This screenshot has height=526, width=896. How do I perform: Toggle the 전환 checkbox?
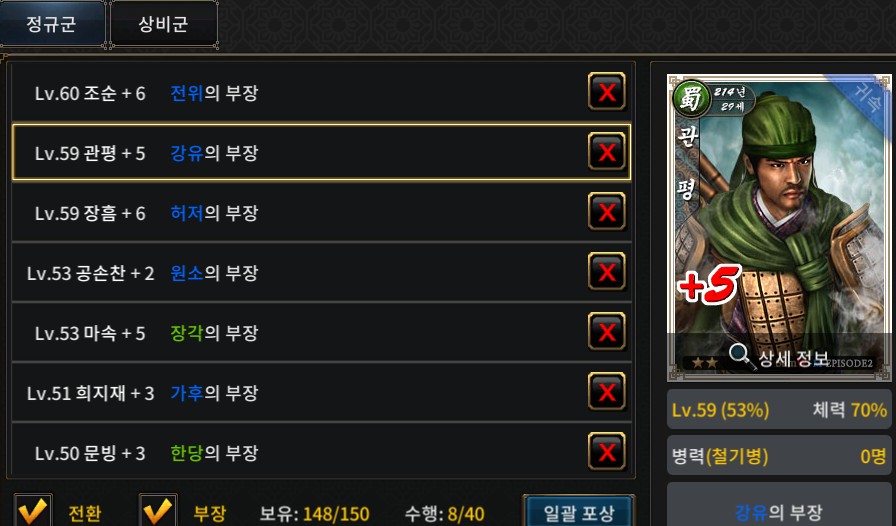(33, 511)
